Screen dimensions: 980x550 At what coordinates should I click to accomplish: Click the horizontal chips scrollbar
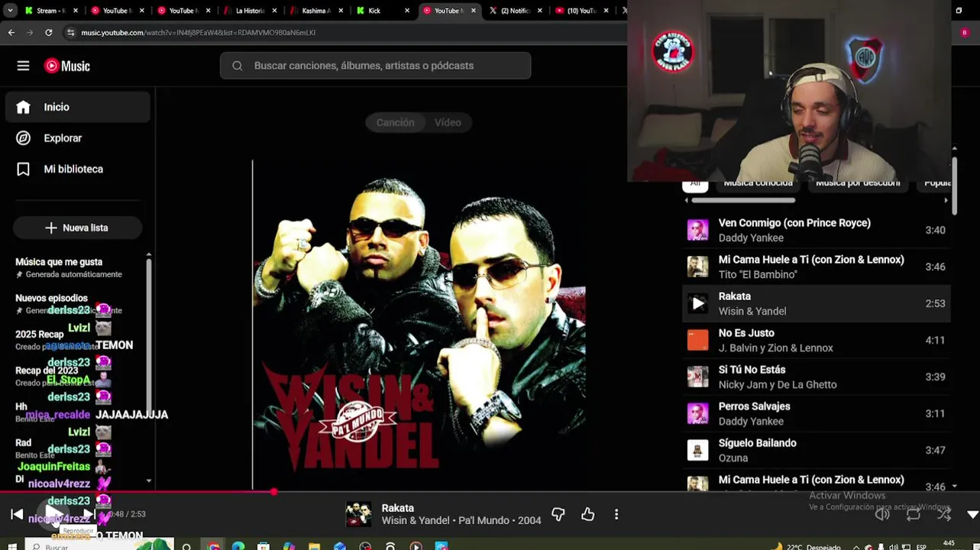point(743,200)
